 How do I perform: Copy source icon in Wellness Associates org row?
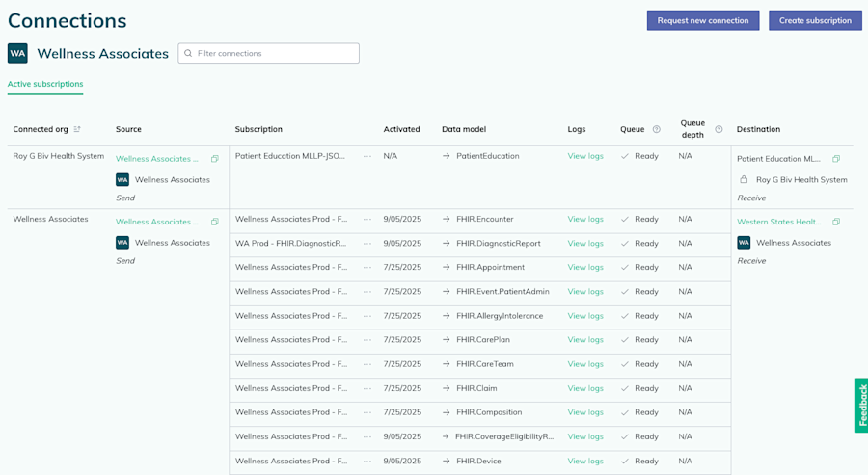pos(215,222)
